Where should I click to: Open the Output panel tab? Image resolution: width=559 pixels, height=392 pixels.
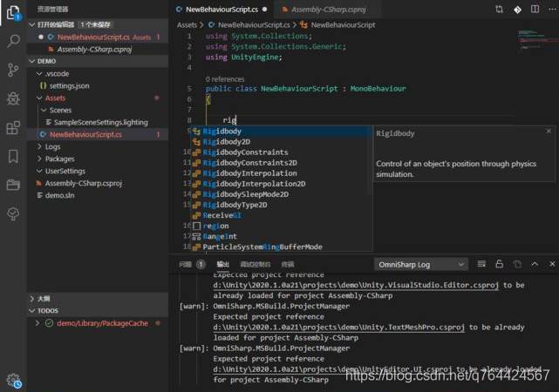tap(223, 264)
